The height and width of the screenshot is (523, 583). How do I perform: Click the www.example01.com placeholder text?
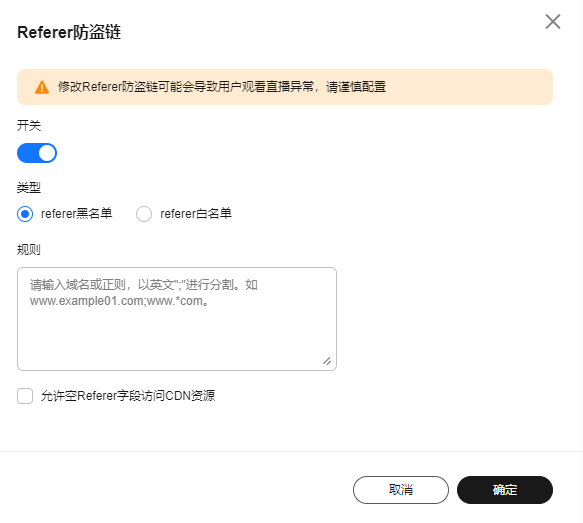pyautogui.click(x=86, y=301)
